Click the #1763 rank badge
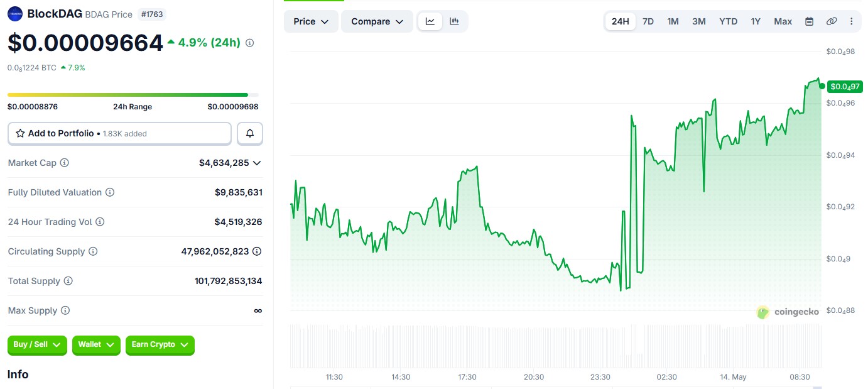 [152, 14]
